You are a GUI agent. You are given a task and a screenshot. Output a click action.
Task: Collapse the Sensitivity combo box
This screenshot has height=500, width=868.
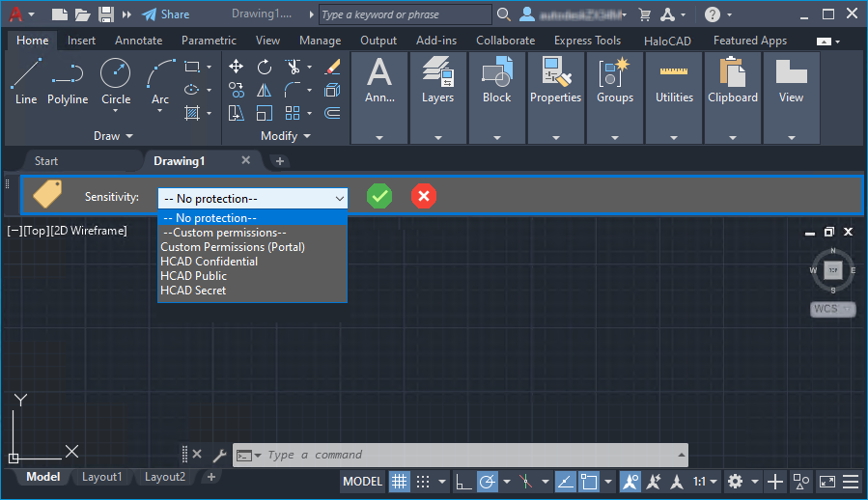[339, 198]
